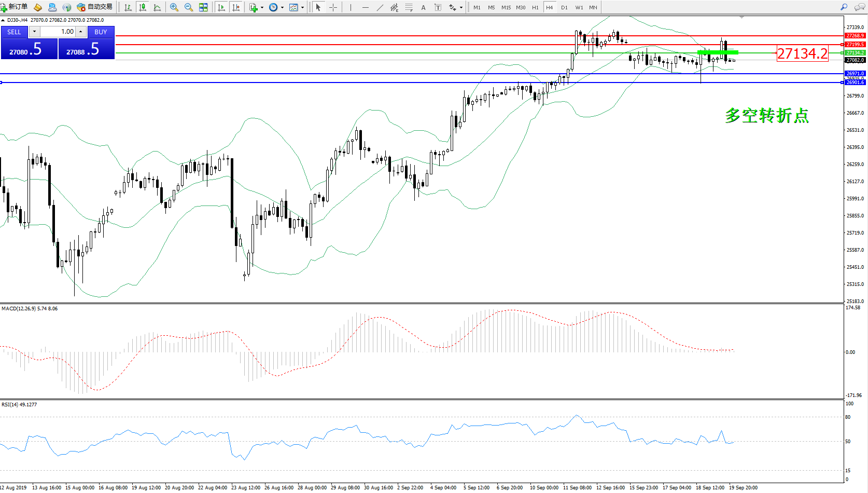Viewport: 868px width, 493px height.
Task: Select the crosshair tool
Action: (x=333, y=7)
